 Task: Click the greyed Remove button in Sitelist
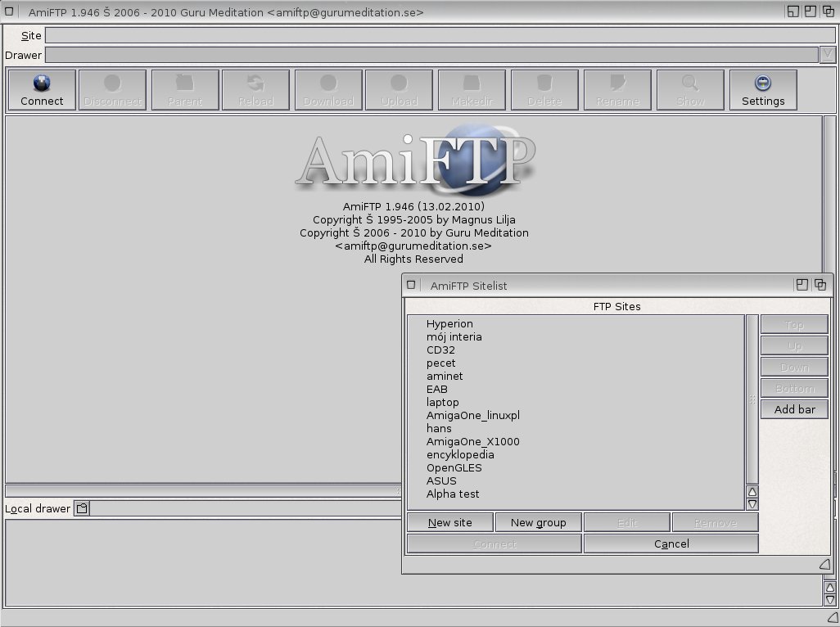point(716,522)
